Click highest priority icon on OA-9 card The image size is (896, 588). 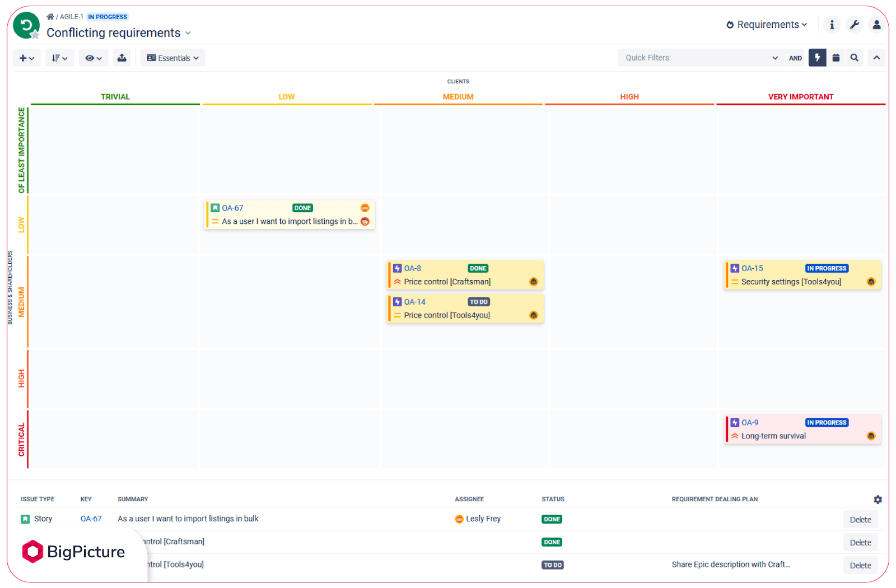click(735, 436)
